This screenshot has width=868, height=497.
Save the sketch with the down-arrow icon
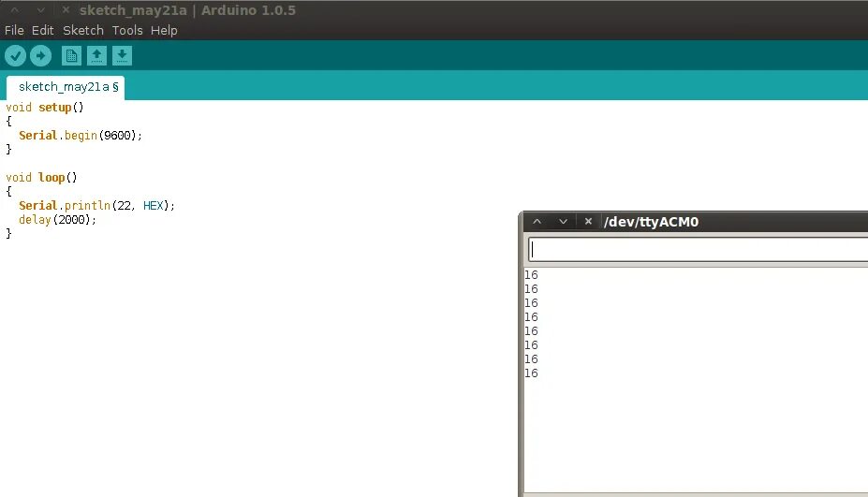coord(123,55)
